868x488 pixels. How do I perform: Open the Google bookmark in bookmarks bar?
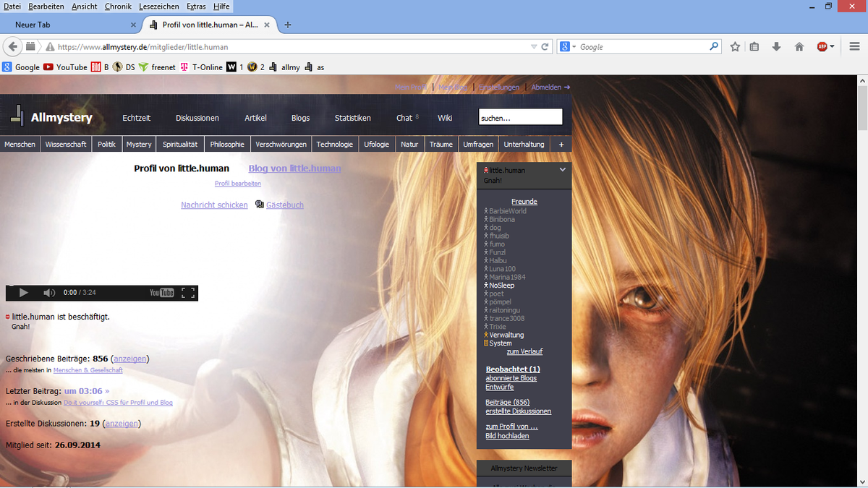[x=21, y=67]
